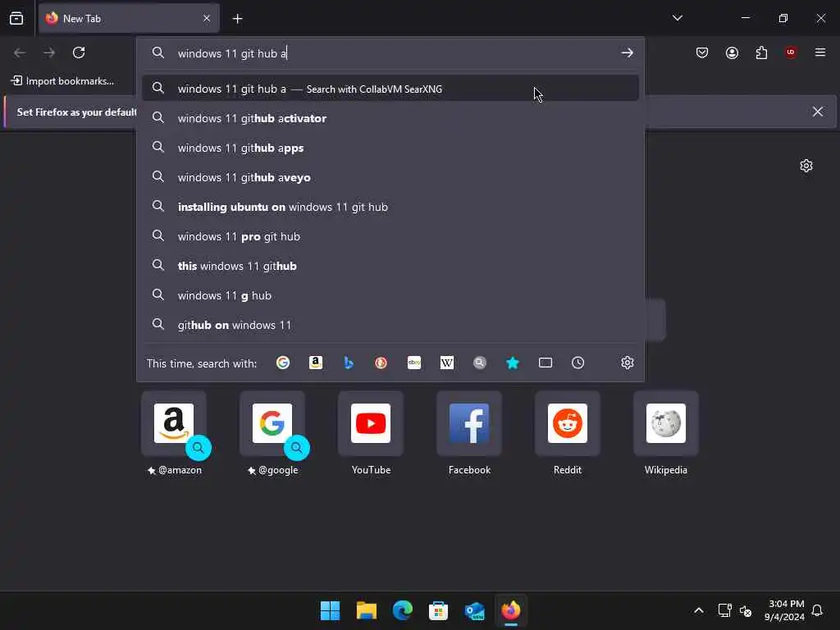This screenshot has width=840, height=630.
Task: Search open tabs using the tab icon
Action: tap(546, 363)
